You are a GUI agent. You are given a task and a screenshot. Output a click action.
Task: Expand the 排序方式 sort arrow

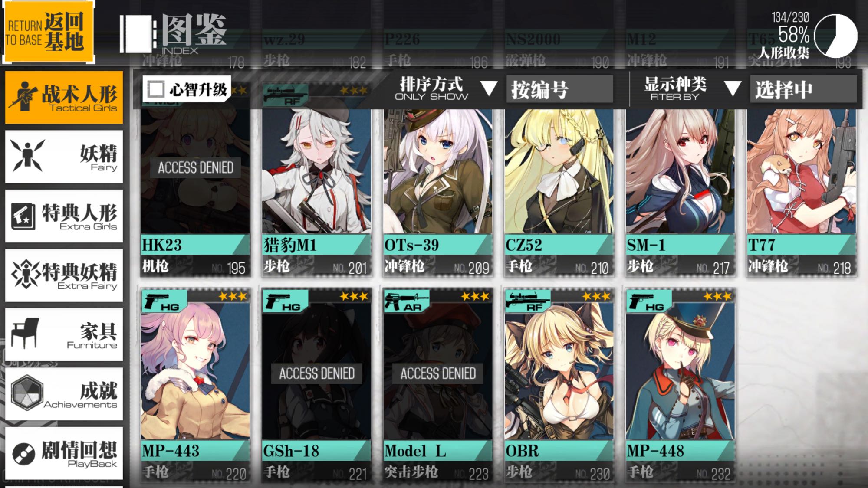pyautogui.click(x=489, y=88)
